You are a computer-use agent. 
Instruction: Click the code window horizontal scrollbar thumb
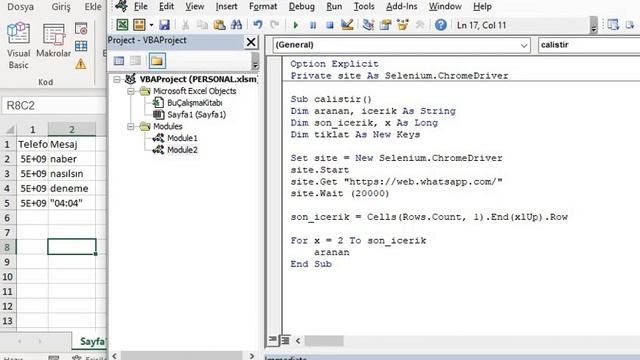click(324, 340)
